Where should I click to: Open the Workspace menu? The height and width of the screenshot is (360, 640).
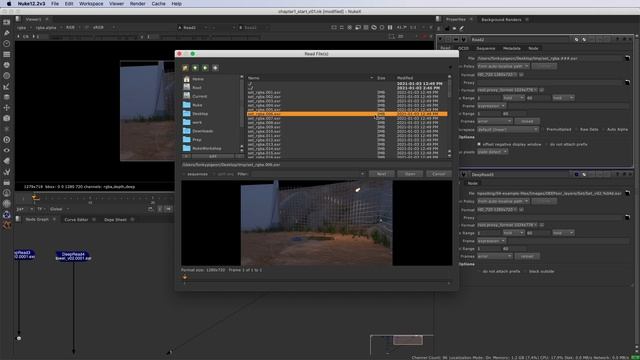(91, 4)
